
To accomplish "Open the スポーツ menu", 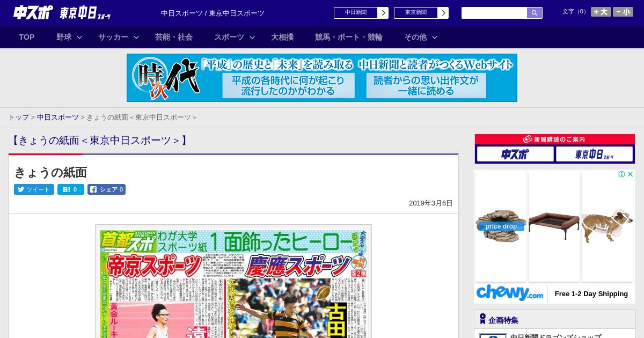I will (x=229, y=37).
